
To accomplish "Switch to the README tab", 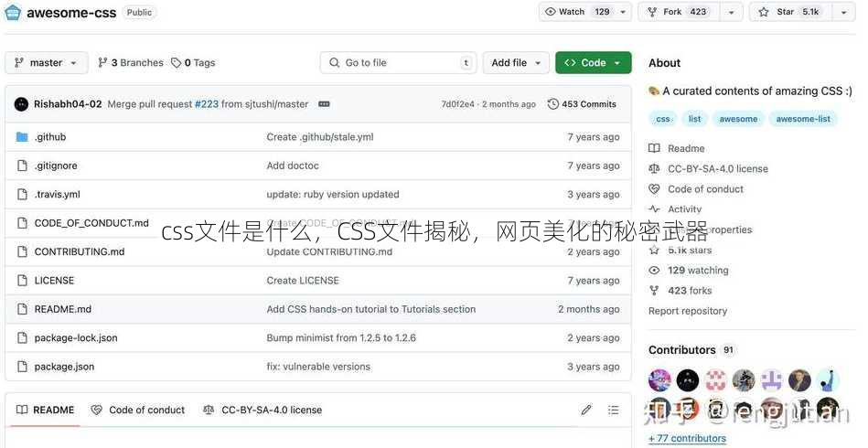I will tap(46, 411).
